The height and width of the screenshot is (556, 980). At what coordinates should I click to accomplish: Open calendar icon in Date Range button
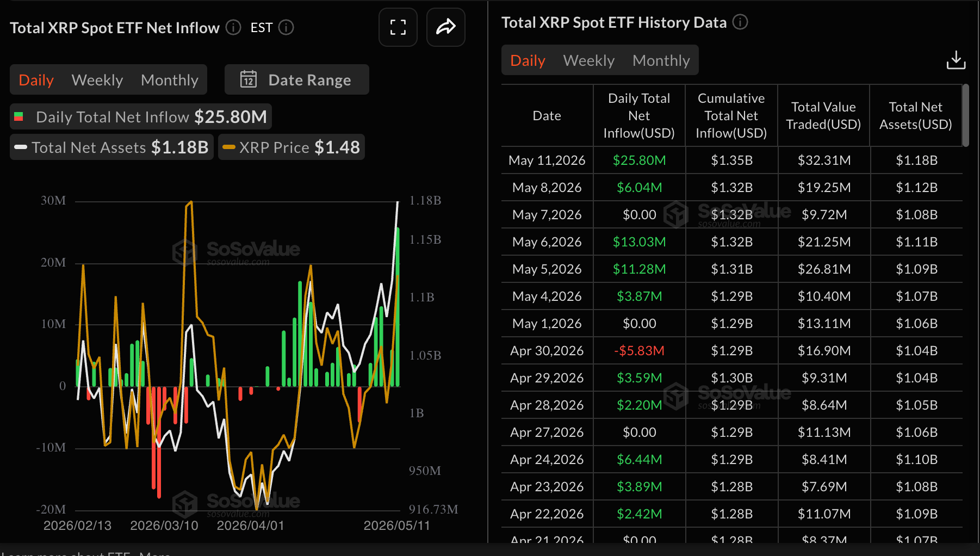tap(249, 79)
